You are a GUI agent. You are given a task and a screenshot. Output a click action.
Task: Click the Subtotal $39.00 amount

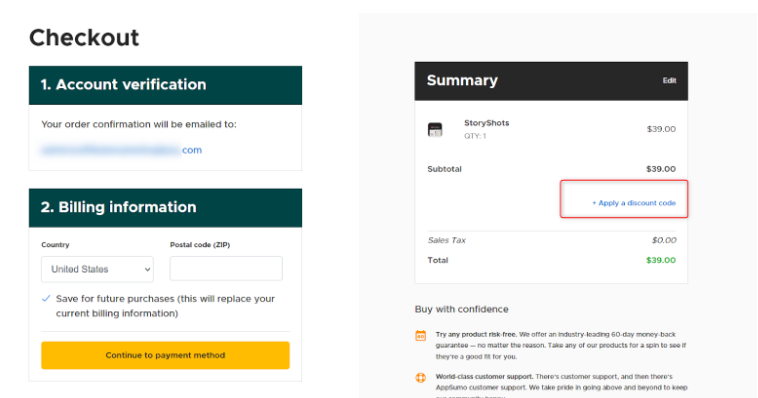point(661,169)
